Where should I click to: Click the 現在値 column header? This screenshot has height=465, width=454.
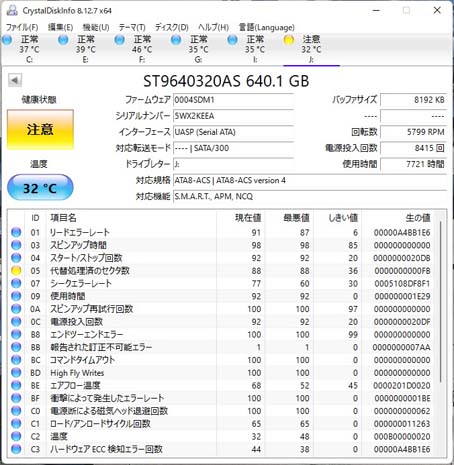(240, 218)
